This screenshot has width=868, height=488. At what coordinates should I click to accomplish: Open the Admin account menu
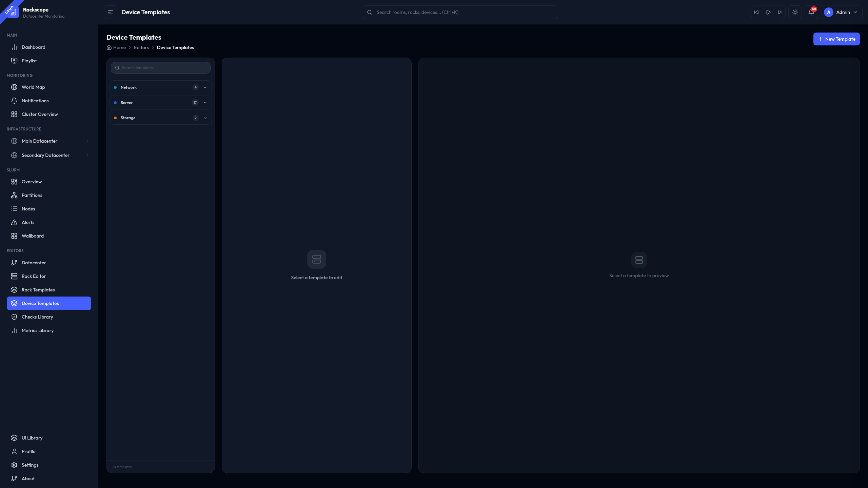click(x=842, y=12)
